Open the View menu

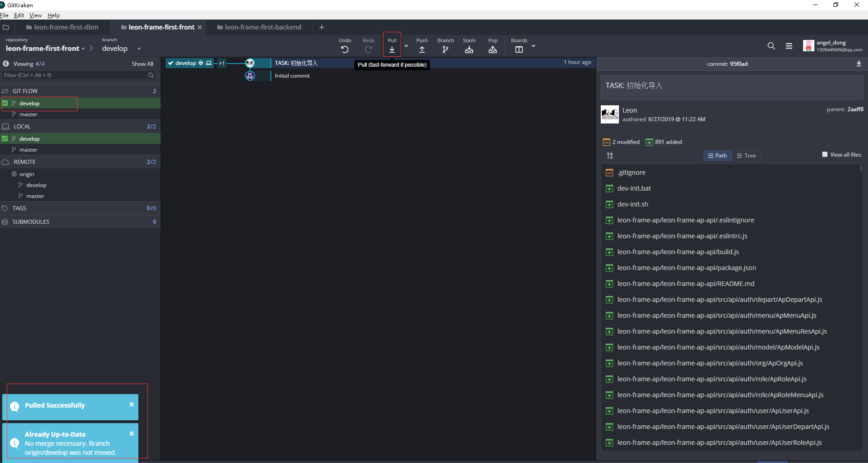pyautogui.click(x=35, y=15)
